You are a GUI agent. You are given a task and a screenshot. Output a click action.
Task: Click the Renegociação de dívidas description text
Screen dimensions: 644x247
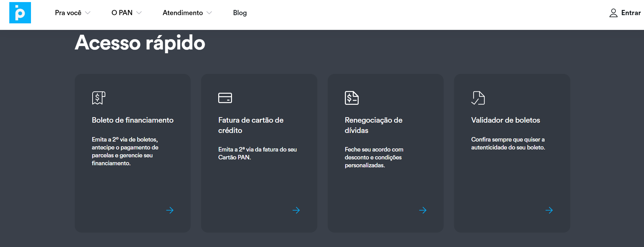pyautogui.click(x=374, y=157)
